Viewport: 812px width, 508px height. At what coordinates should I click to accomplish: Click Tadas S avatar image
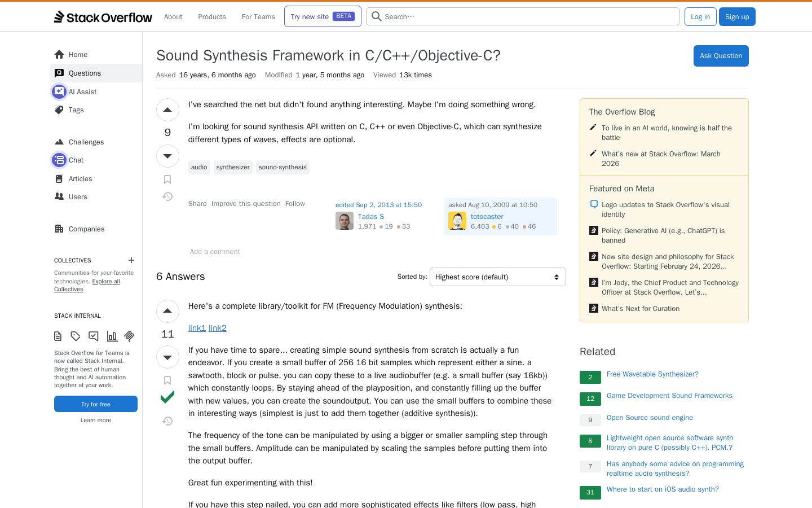coord(345,221)
